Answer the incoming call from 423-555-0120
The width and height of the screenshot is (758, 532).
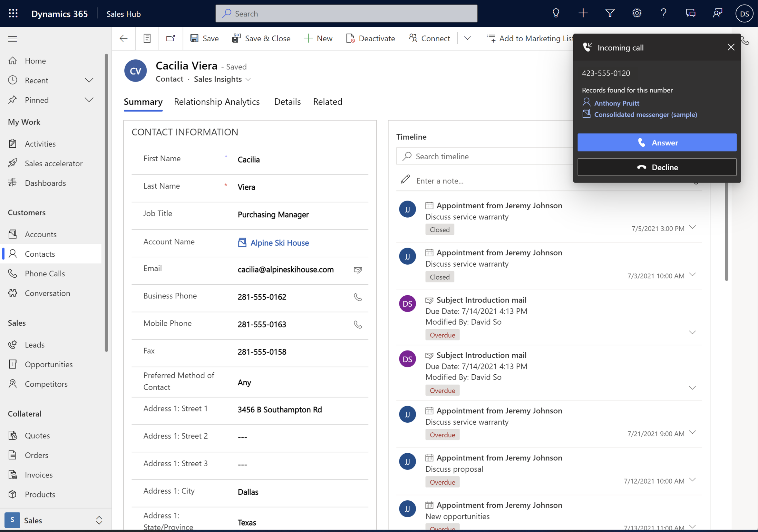[x=657, y=143]
